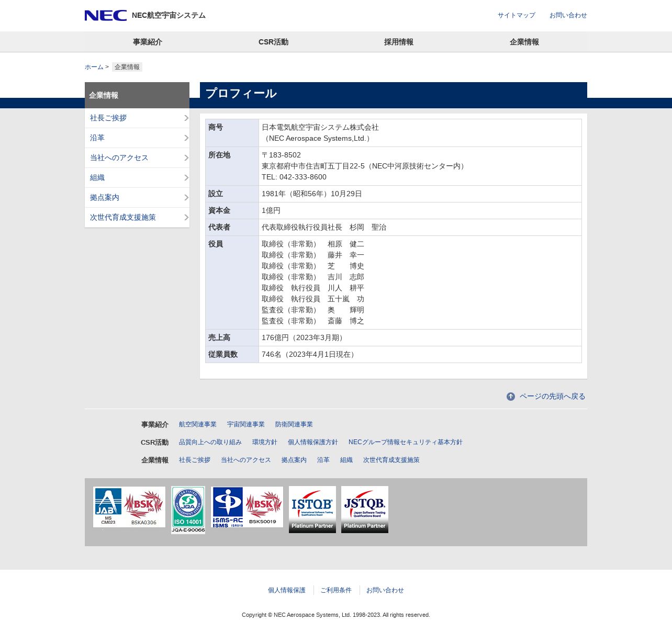Click the JAB BSK ISO certification badge
The image size is (672, 632).
coord(129,507)
